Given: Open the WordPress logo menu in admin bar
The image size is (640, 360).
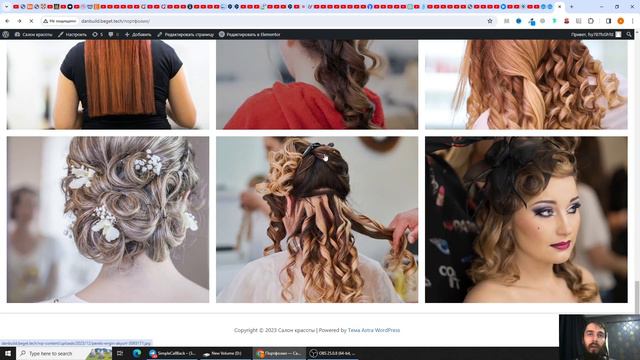Looking at the screenshot, I should [6, 35].
